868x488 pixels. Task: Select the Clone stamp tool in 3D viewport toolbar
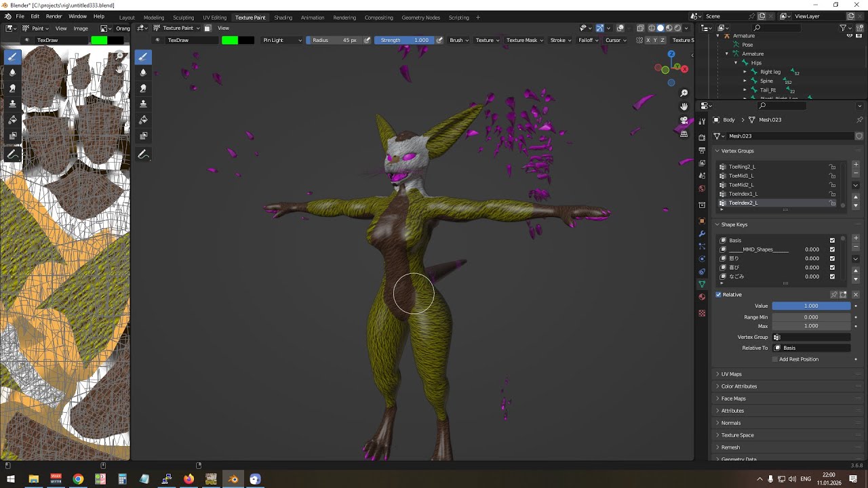click(x=143, y=104)
